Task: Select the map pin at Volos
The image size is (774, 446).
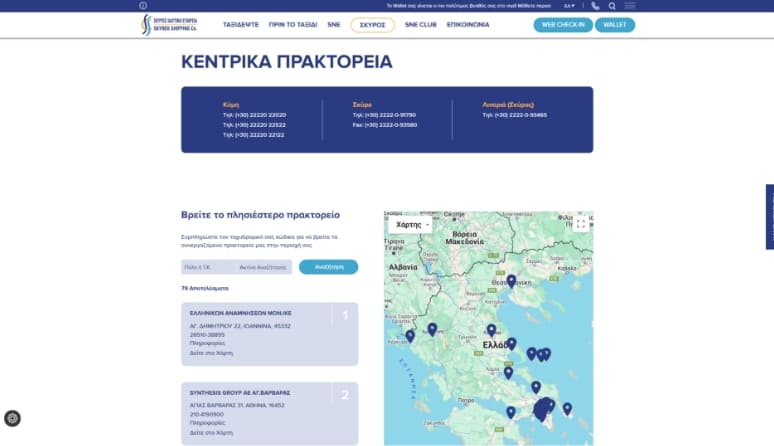Action: pos(512,343)
